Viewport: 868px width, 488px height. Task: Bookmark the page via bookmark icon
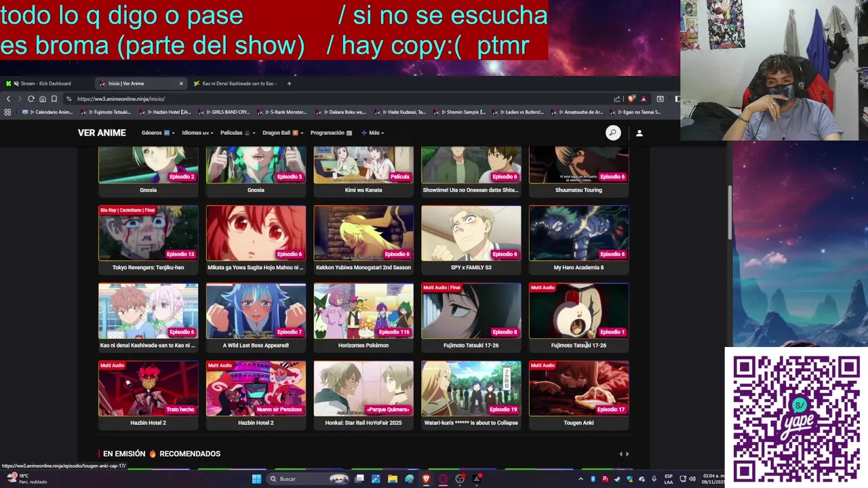point(54,99)
